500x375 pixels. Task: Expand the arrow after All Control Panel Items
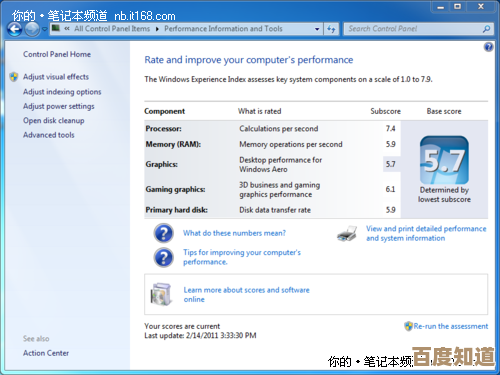[x=157, y=29]
